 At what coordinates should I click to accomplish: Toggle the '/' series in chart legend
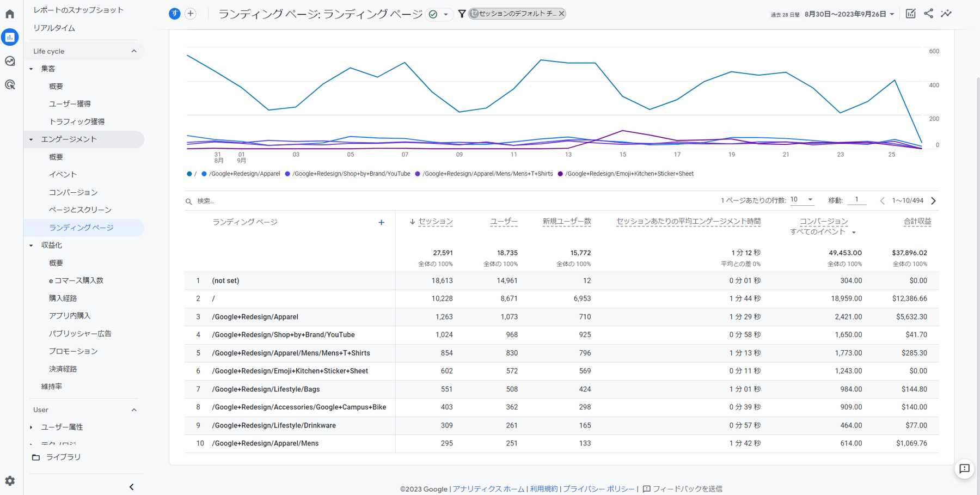tap(192, 174)
